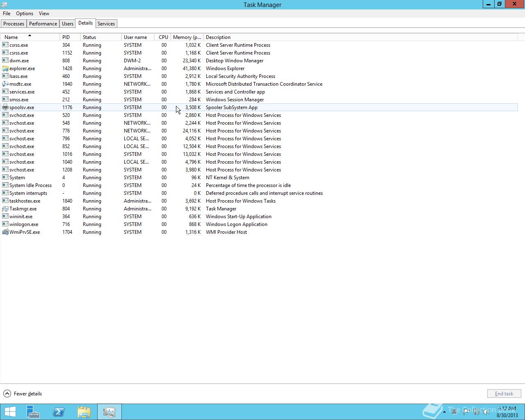Click the lsass.exe process icon
This screenshot has width=525, height=420.
[5, 76]
